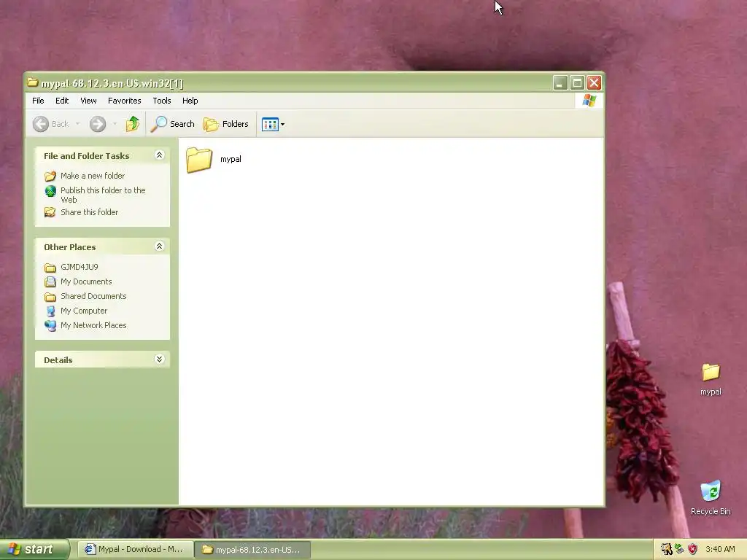Screen dimensions: 747x560
Task: Click the Shared Documents folder icon
Action: coord(50,297)
